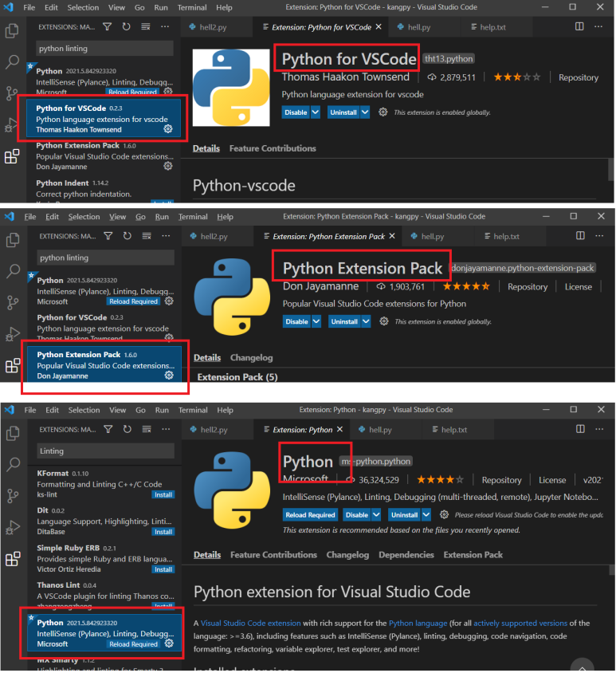Image resolution: width=616 pixels, height=673 pixels.
Task: Open manage gear of Python for VSCode list item
Action: [x=168, y=128]
